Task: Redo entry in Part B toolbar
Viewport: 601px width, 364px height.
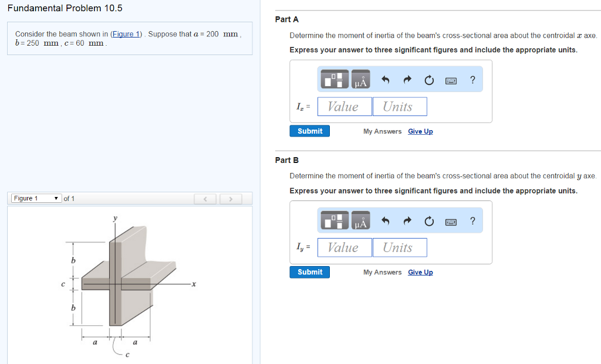Action: tap(407, 221)
